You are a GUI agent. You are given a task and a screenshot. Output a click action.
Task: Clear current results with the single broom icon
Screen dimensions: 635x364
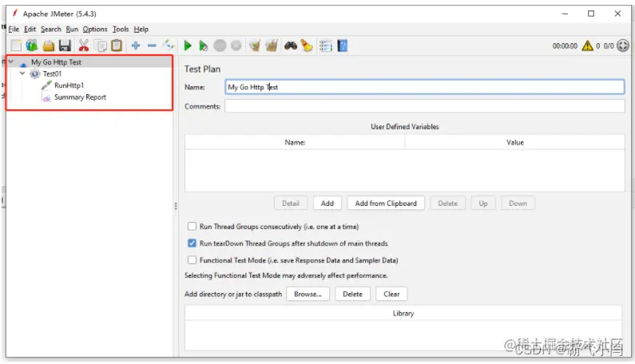[x=255, y=45]
